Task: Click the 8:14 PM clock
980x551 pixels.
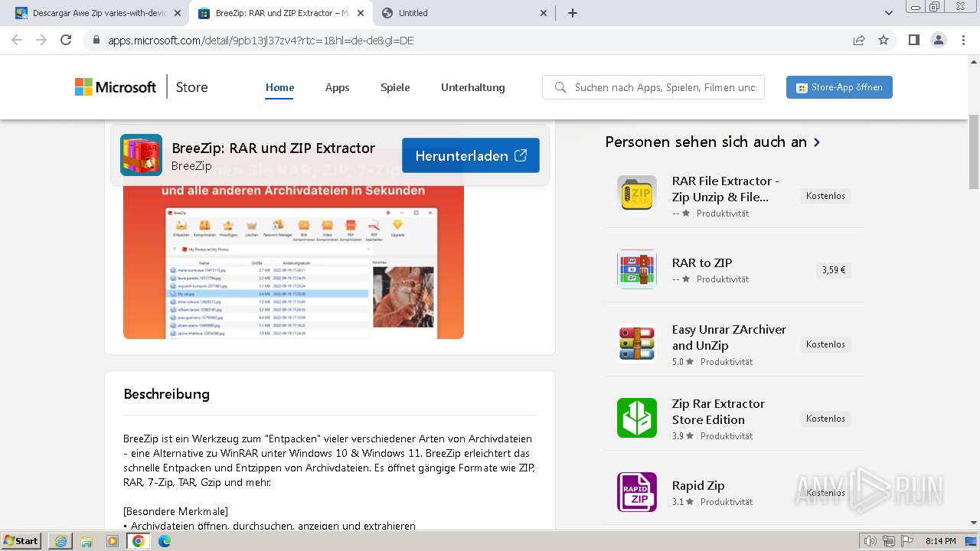Action: (940, 541)
